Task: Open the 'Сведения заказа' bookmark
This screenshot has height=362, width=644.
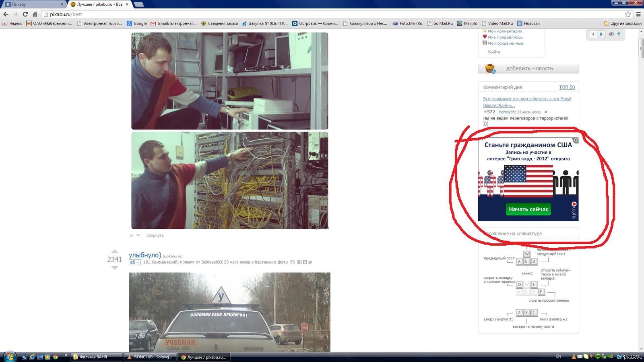Action: (x=219, y=23)
